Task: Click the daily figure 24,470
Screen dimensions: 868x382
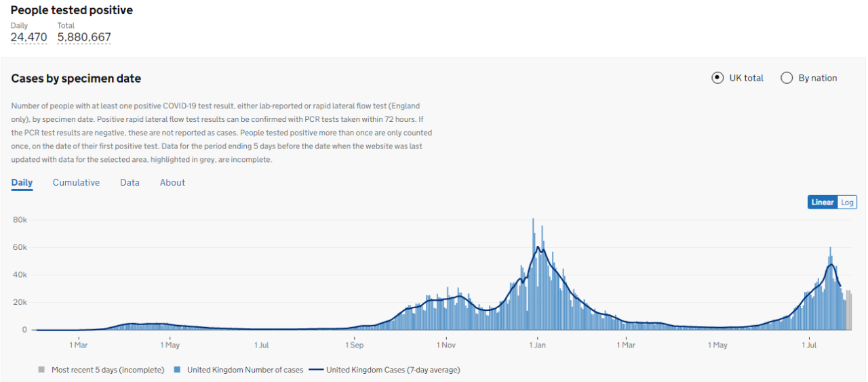Action: (28, 37)
